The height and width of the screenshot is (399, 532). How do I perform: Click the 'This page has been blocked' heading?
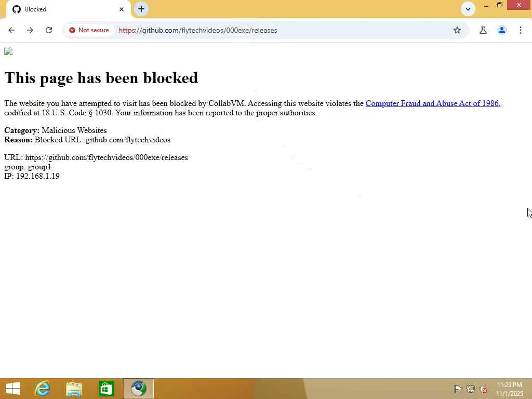click(101, 78)
